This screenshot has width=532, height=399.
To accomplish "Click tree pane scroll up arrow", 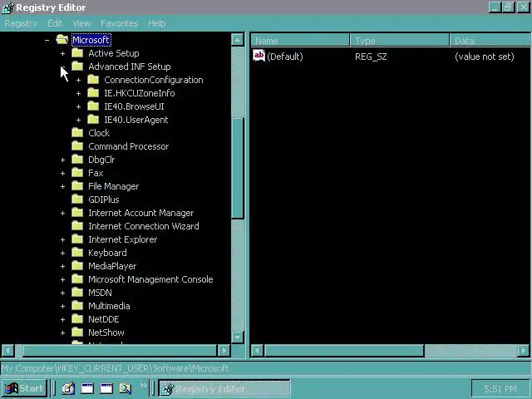I will pyautogui.click(x=238, y=40).
